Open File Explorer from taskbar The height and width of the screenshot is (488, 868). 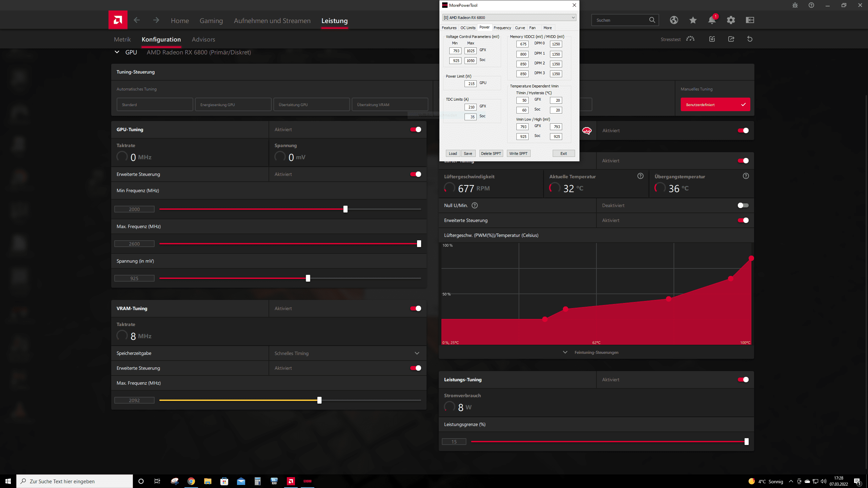point(208,481)
